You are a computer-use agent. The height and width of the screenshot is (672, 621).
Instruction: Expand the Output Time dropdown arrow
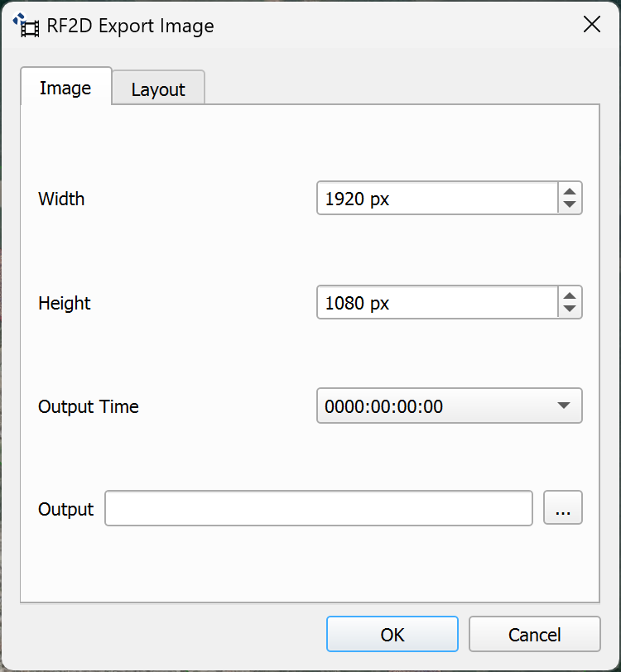[x=563, y=406]
